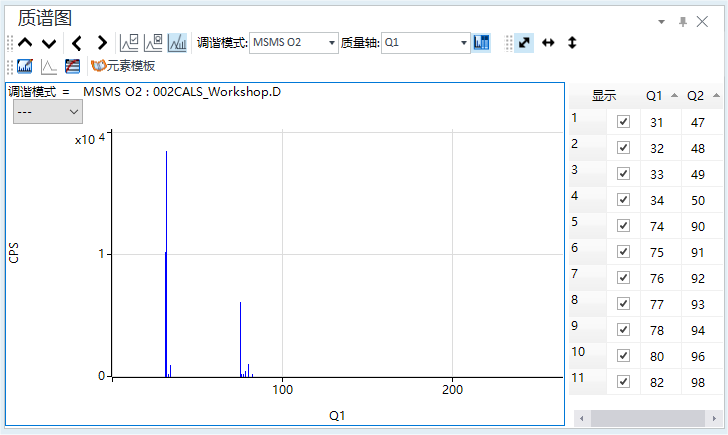This screenshot has width=728, height=435.
Task: Select the spectrum with square marker icon
Action: pos(153,43)
